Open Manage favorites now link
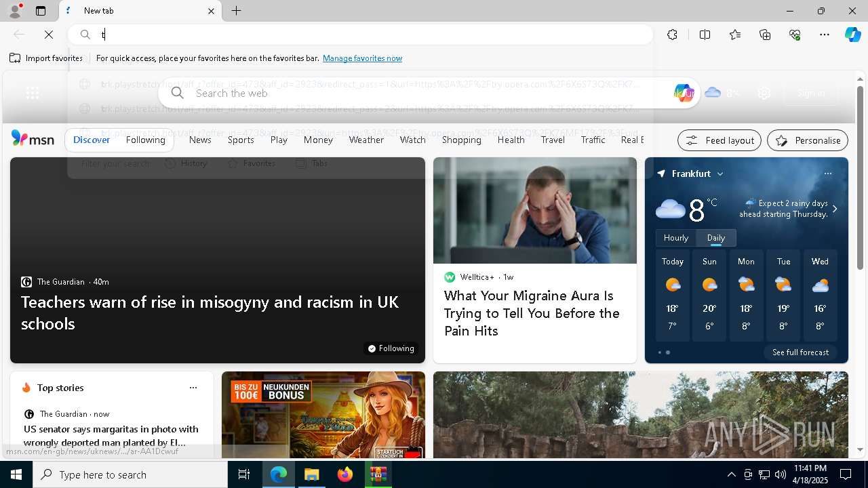The image size is (868, 488). tap(362, 58)
